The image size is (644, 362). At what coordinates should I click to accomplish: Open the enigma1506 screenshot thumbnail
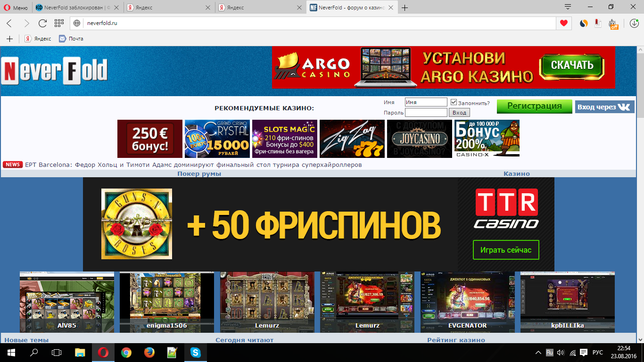point(167,302)
